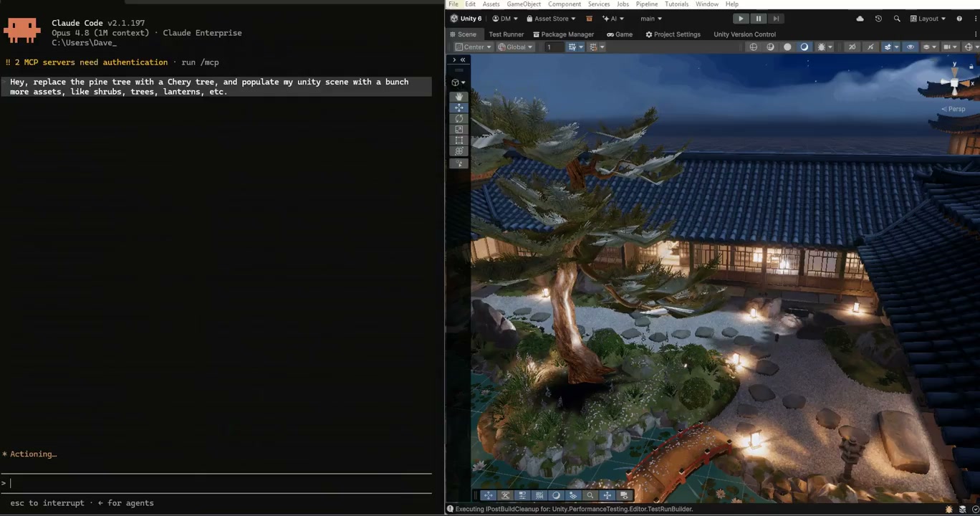Toggle scene audio mute button

870,47
